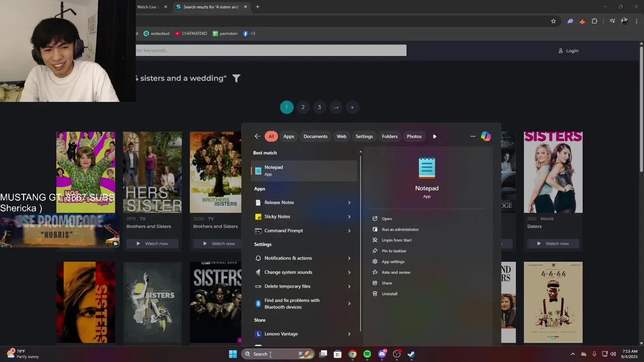The height and width of the screenshot is (362, 644).
Task: Open the 4-4-44 movie poster
Action: point(553,302)
